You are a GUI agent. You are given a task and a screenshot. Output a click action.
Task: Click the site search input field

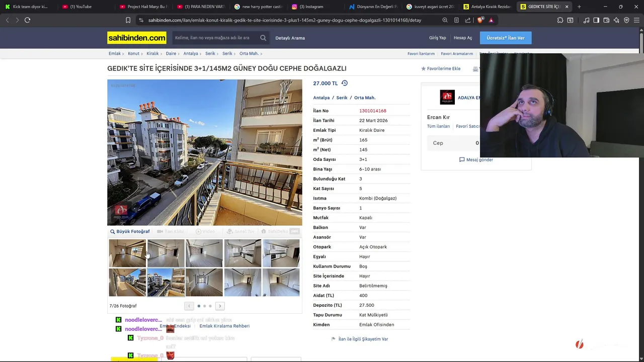tap(215, 38)
